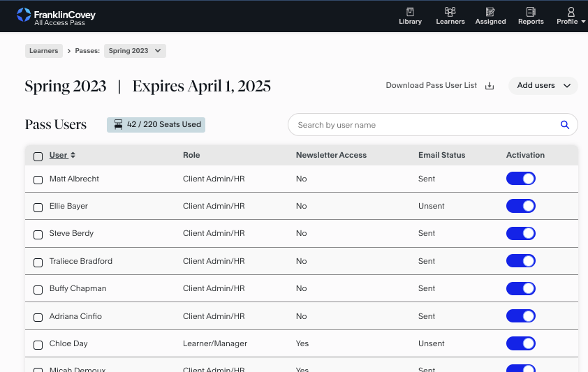This screenshot has height=372, width=588.
Task: Click the Profile person icon
Action: (571, 12)
